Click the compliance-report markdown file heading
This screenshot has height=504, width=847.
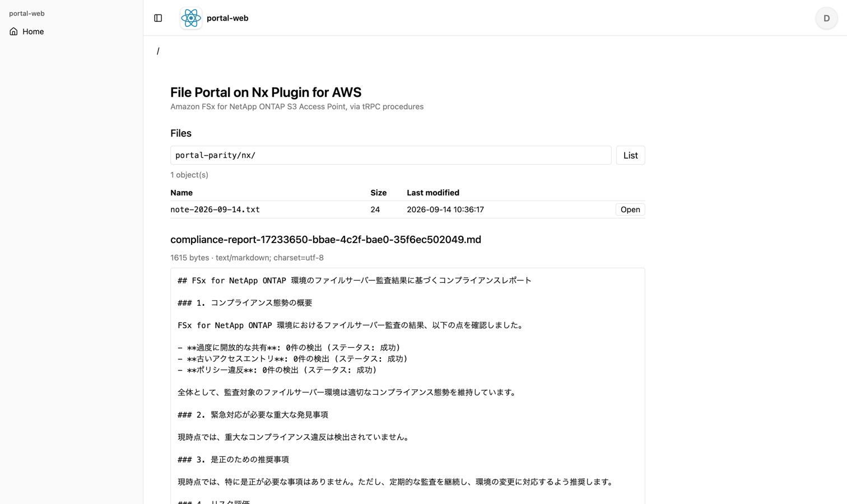pyautogui.click(x=325, y=240)
